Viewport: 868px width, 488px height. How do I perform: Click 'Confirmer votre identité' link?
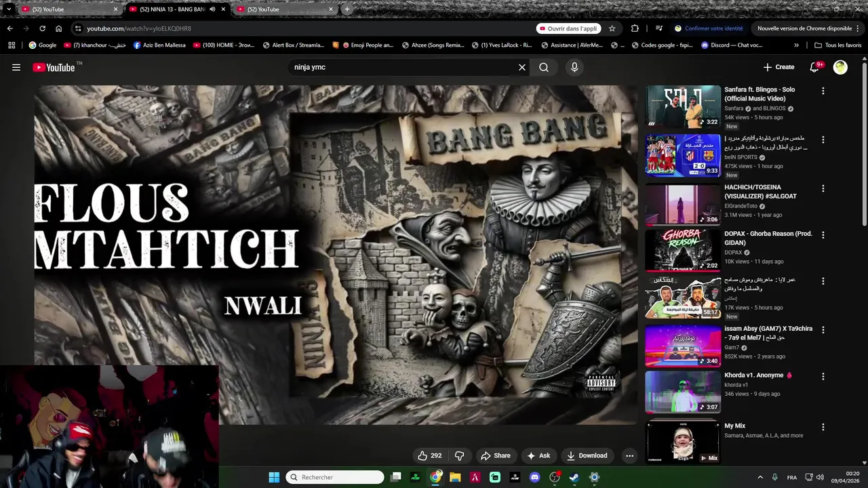(709, 28)
